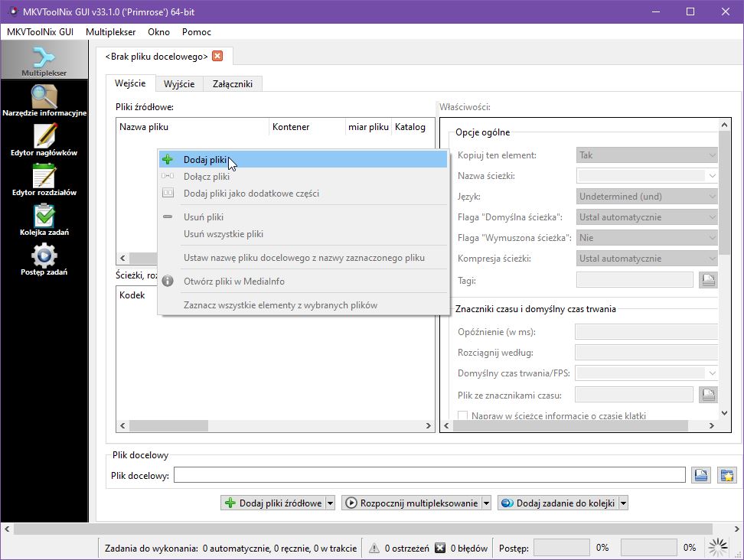The height and width of the screenshot is (560, 744).
Task: Click 'Zadania do wykonania' status text
Action: pos(230,549)
